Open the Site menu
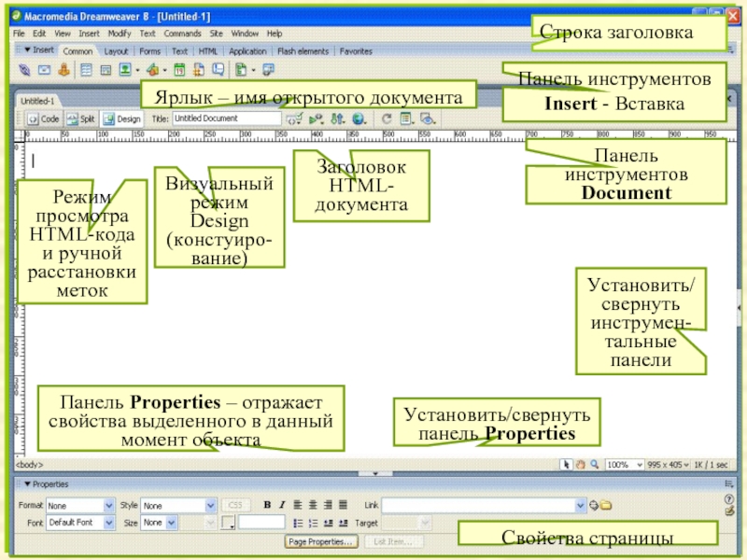This screenshot has height=560, width=747. [217, 34]
